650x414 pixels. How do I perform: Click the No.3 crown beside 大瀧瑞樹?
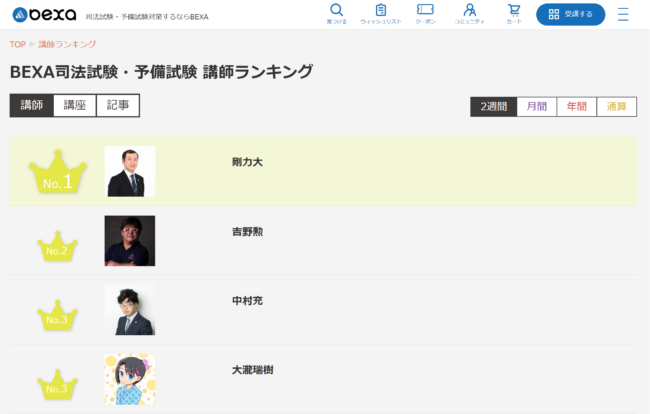point(57,385)
